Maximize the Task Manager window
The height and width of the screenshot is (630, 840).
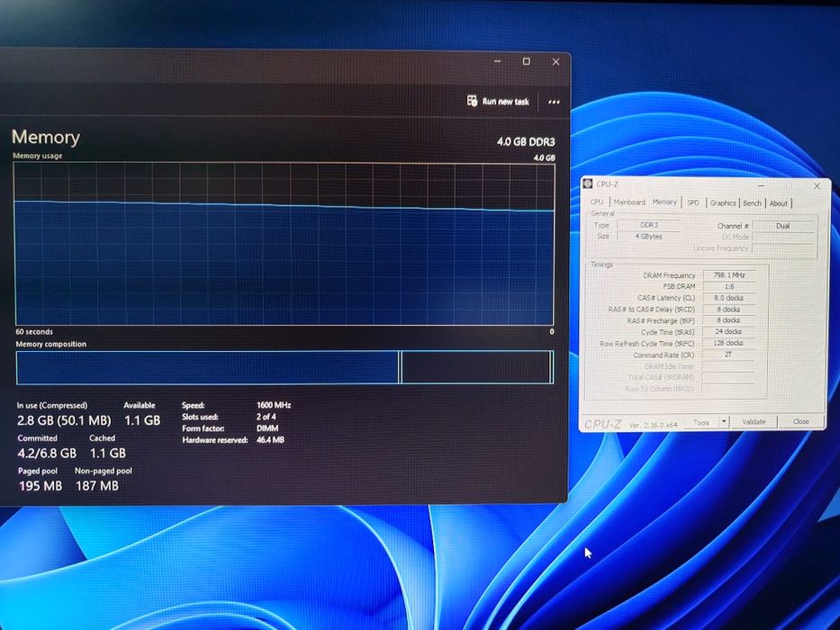tap(526, 61)
